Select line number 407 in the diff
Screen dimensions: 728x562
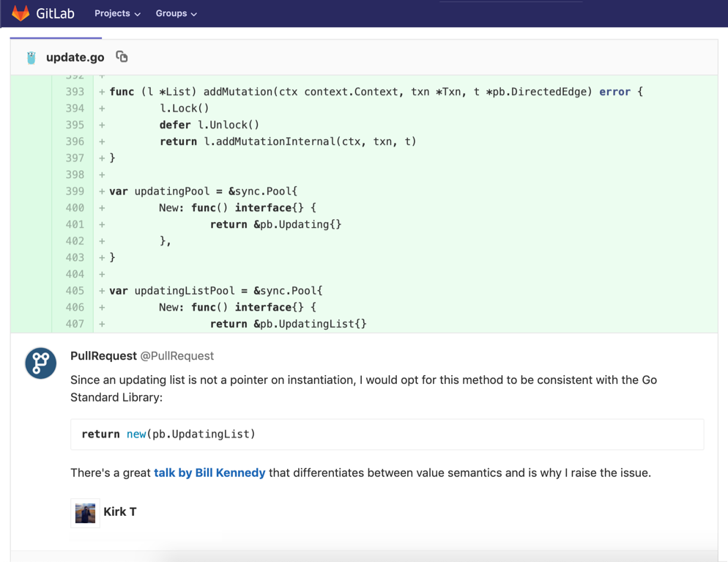click(x=75, y=323)
